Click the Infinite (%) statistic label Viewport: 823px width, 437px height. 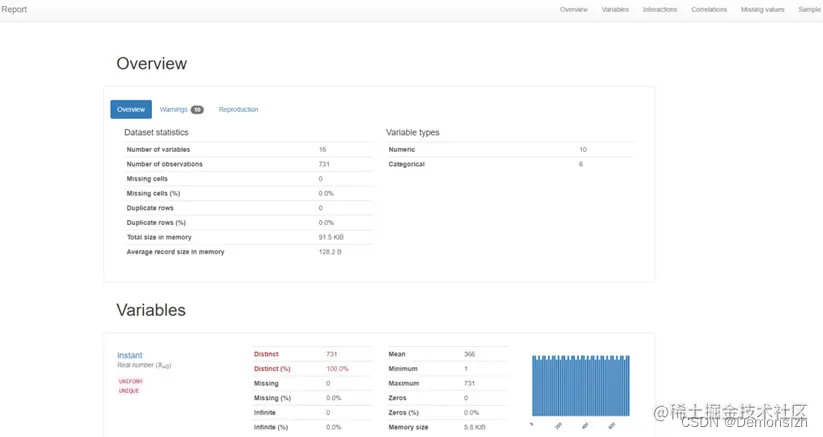click(x=271, y=428)
